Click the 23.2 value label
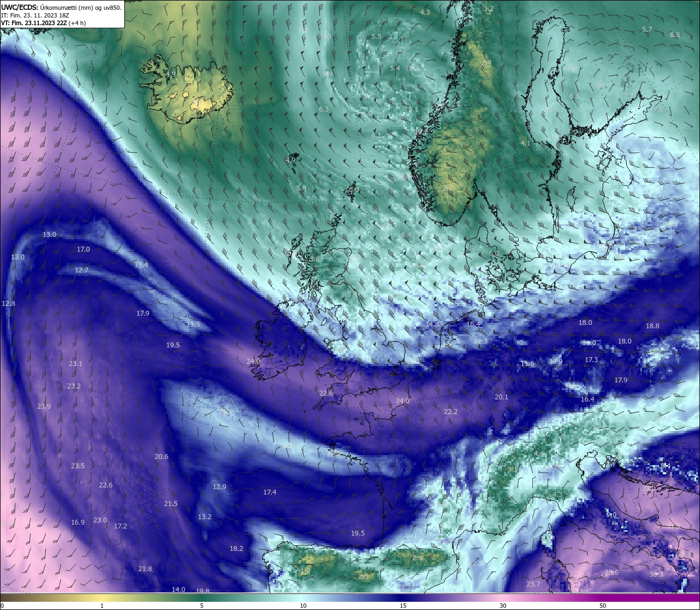This screenshot has height=610, width=700. [74, 386]
